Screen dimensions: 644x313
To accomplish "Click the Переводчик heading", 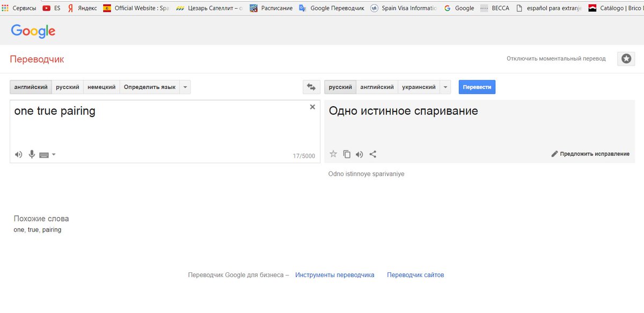I will [37, 59].
